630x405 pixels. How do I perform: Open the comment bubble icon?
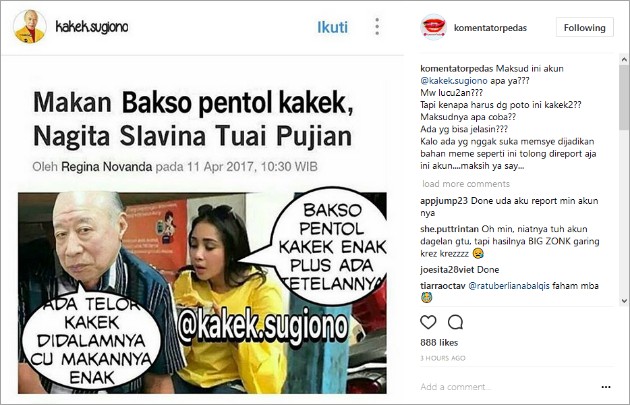[455, 322]
